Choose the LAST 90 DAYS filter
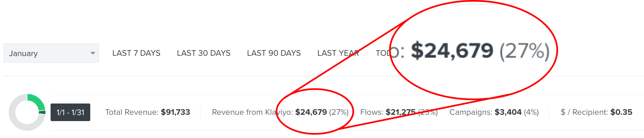 pyautogui.click(x=274, y=53)
